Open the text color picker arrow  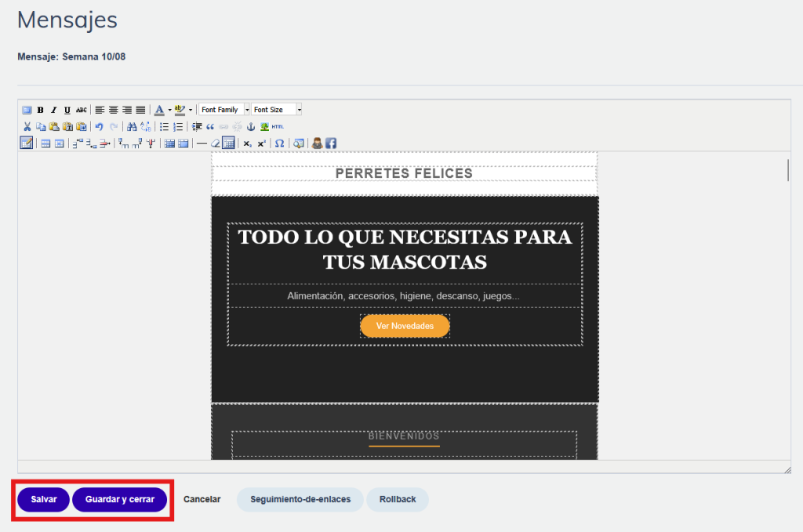click(169, 110)
